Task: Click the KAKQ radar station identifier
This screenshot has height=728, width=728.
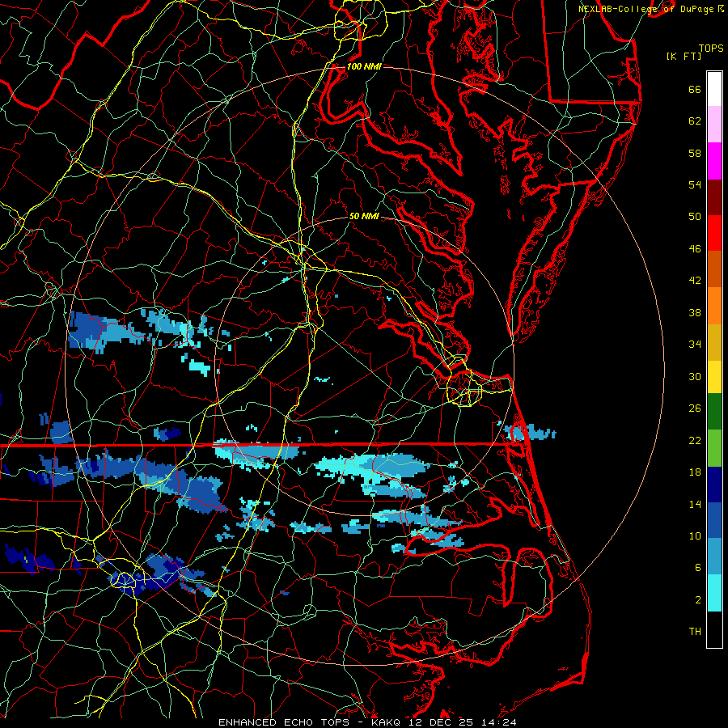Action: pyautogui.click(x=387, y=722)
